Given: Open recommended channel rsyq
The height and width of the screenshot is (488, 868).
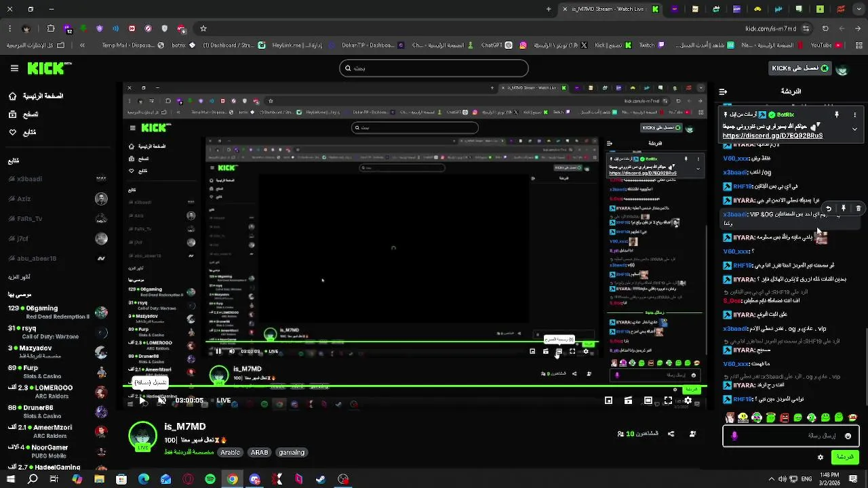Looking at the screenshot, I should coord(58,332).
